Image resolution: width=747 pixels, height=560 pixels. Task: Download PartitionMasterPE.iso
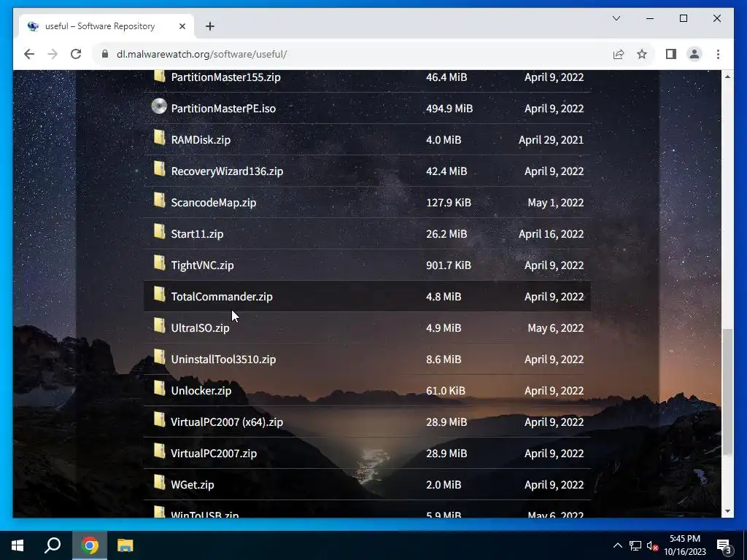tap(223, 109)
